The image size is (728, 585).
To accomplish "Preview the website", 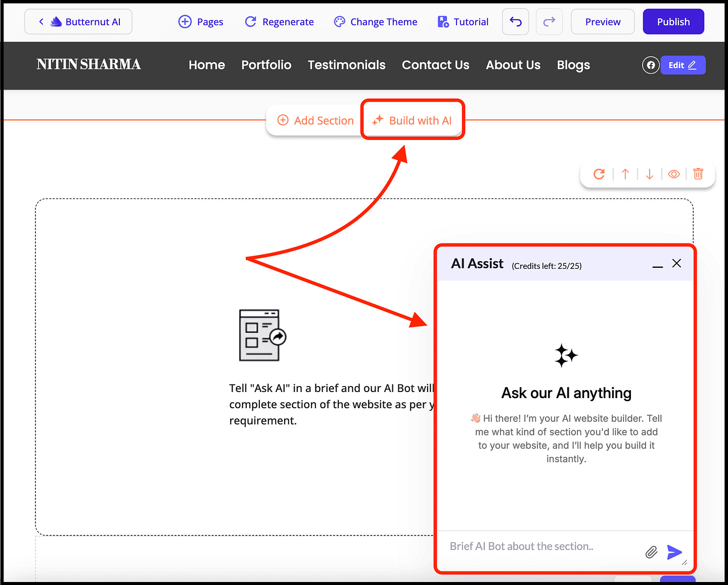I will click(x=603, y=22).
